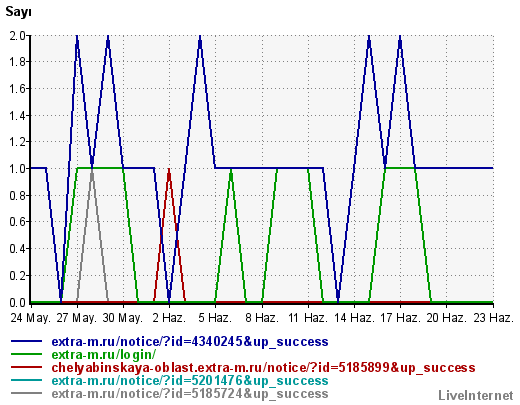Click extra-m.ru/notice/?id=5201476 legend entry
Viewport: 520px width, 405px height.
(190, 381)
